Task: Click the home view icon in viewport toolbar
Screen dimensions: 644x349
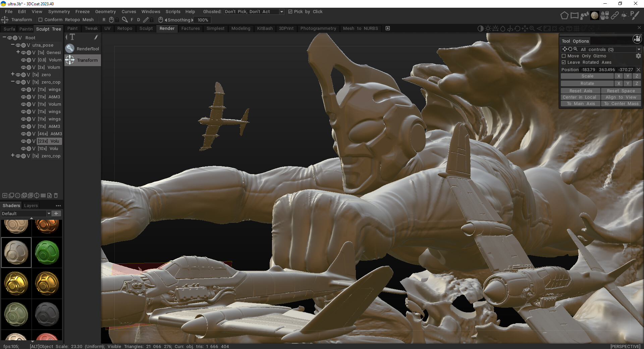Action: [x=562, y=29]
